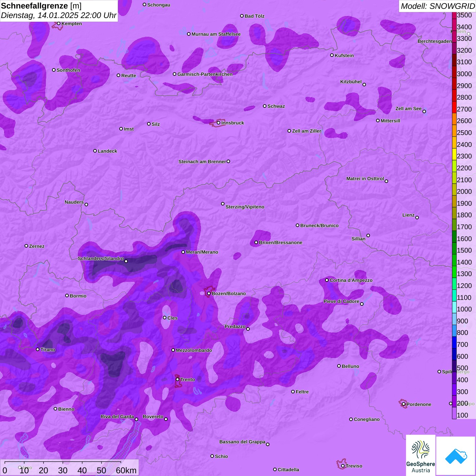Screen dimensions: 476x476
Task: Select the Sonthofen city marker
Action: [x=54, y=70]
